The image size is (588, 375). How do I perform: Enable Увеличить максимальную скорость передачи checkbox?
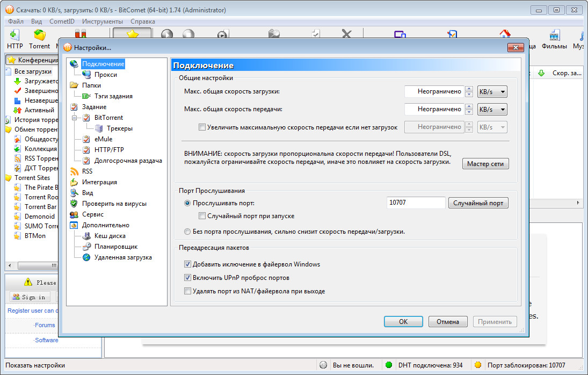point(202,127)
